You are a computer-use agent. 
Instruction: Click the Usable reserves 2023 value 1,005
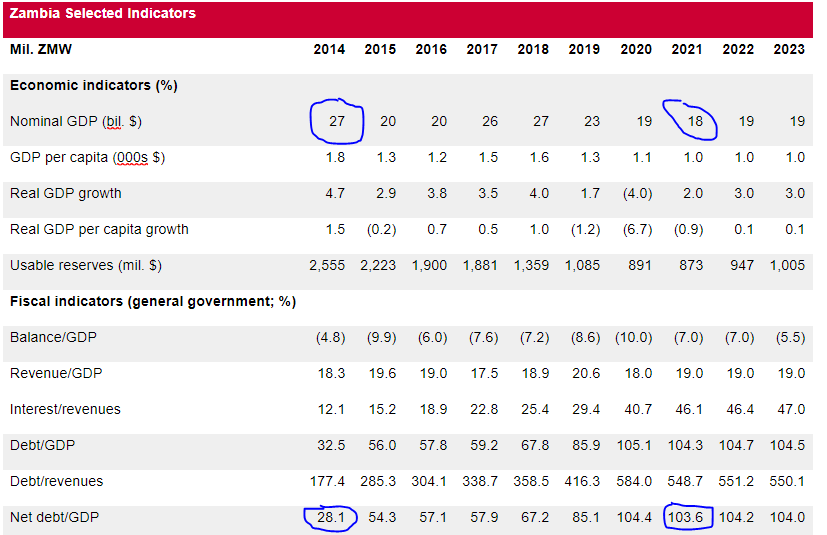pos(787,265)
